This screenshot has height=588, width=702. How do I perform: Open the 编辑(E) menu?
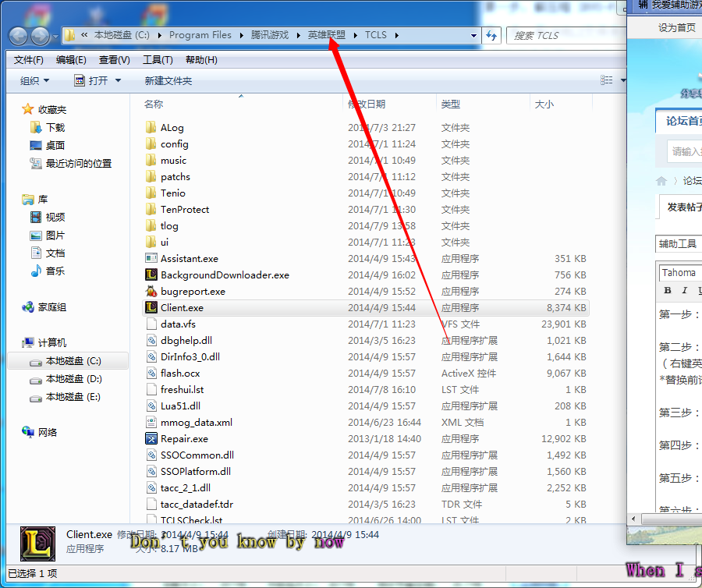(x=71, y=60)
